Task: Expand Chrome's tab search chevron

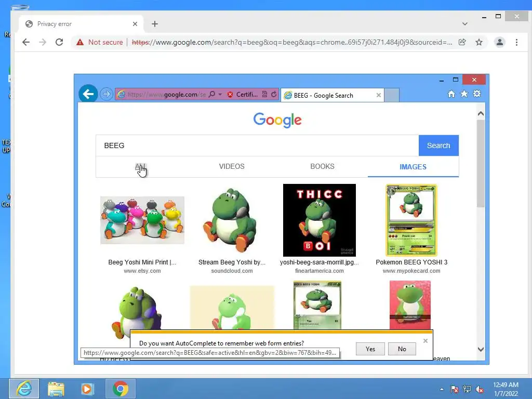Action: pos(465,24)
